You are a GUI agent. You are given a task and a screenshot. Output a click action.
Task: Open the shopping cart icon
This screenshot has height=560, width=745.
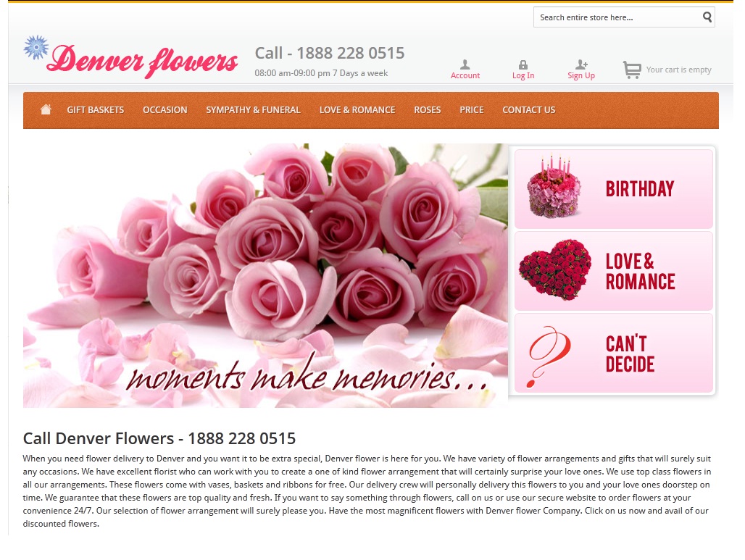(x=631, y=69)
